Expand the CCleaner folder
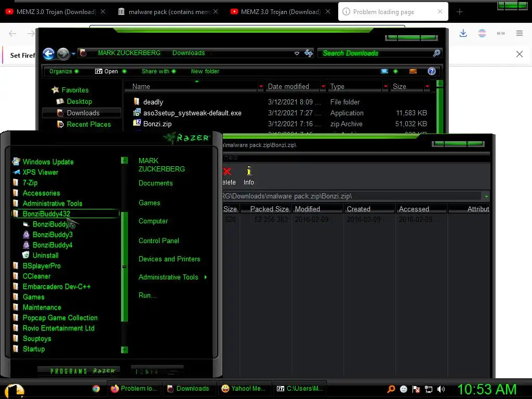Screen dimensions: 532x399 [x=36, y=276]
